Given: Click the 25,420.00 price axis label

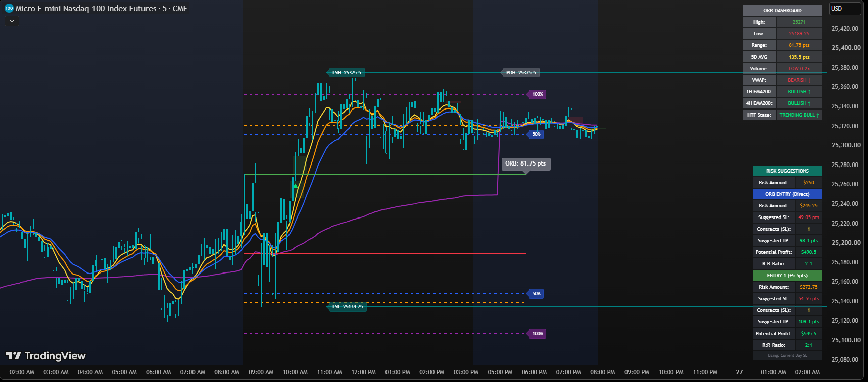Looking at the screenshot, I should pos(845,29).
